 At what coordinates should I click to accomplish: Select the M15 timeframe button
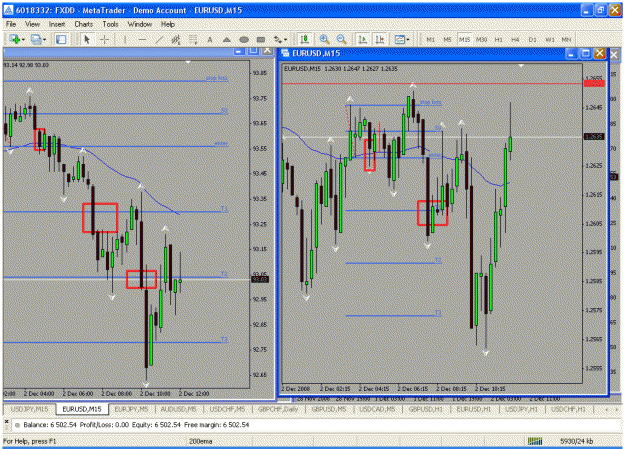coord(464,39)
